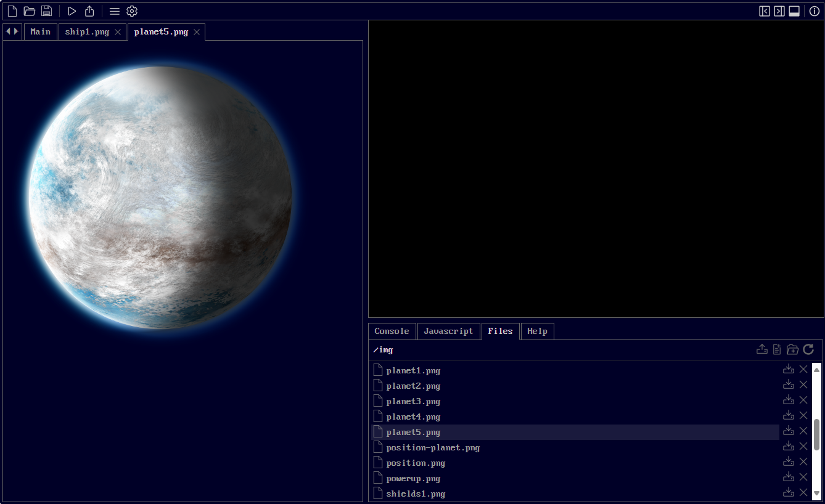Run the program with the play icon
825x504 pixels.
tap(72, 11)
